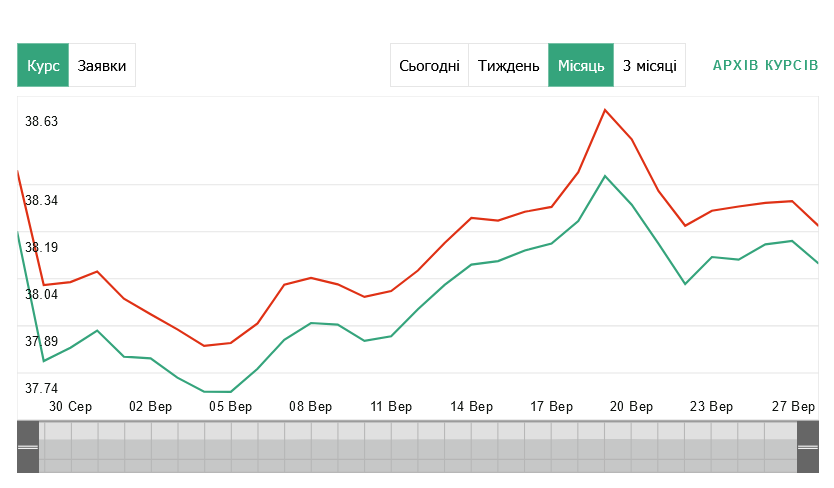Viewport: 834px width, 488px height.
Task: Show today's rates with Сьогодні
Action: click(x=429, y=66)
